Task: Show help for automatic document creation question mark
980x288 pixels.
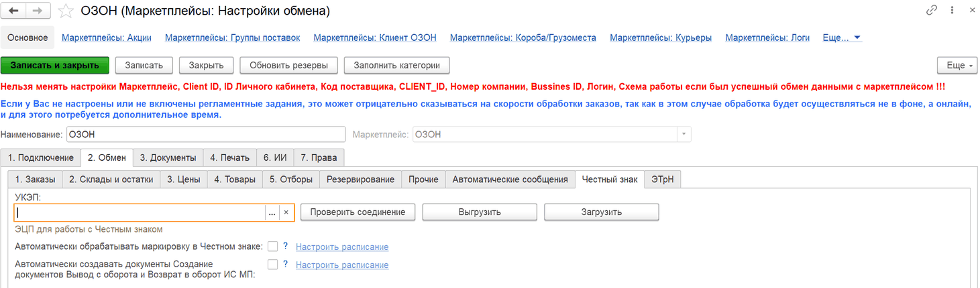Action: 285,264
